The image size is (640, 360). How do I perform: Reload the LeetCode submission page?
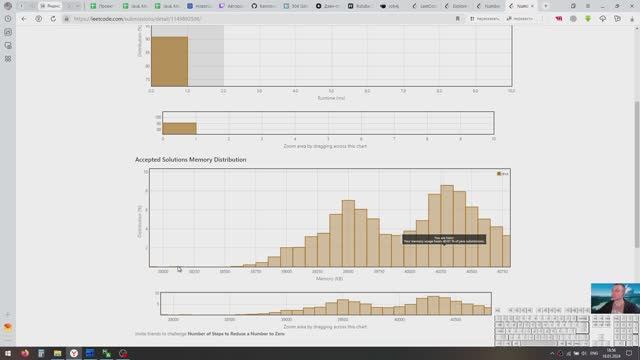[x=53, y=19]
